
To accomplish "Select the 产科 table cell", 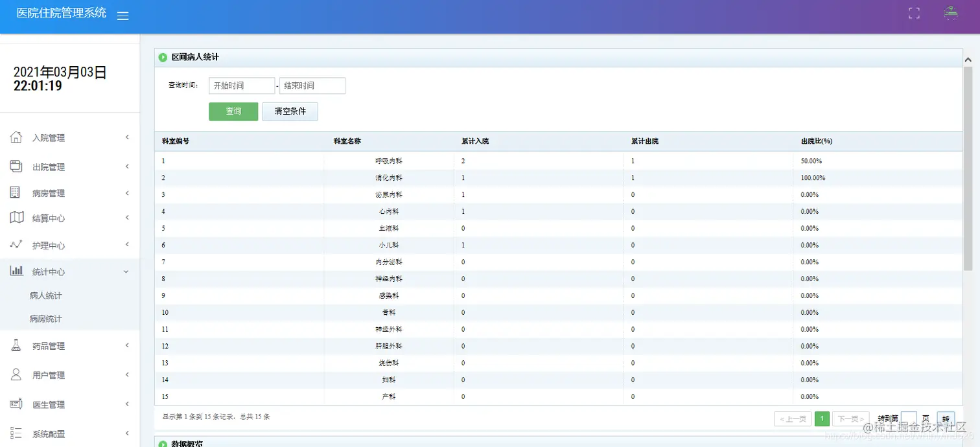I will (389, 396).
